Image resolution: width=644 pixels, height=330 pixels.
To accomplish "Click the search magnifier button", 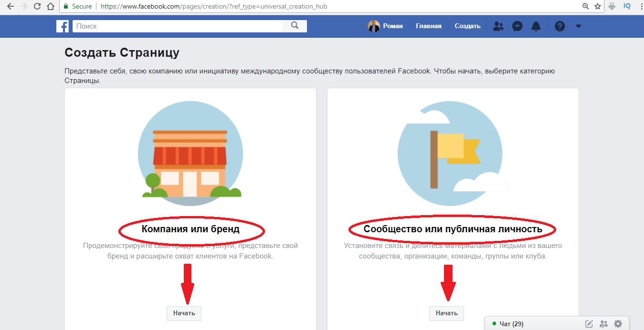I will (x=295, y=26).
